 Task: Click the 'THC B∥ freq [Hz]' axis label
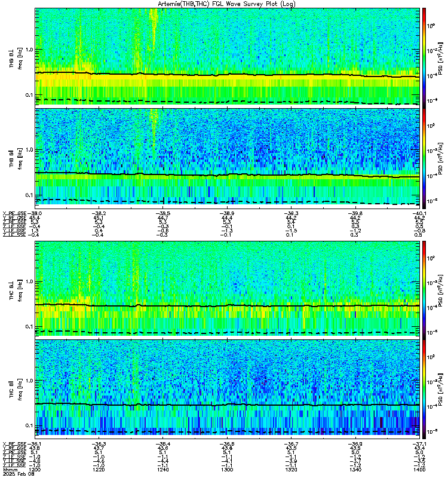point(16,390)
